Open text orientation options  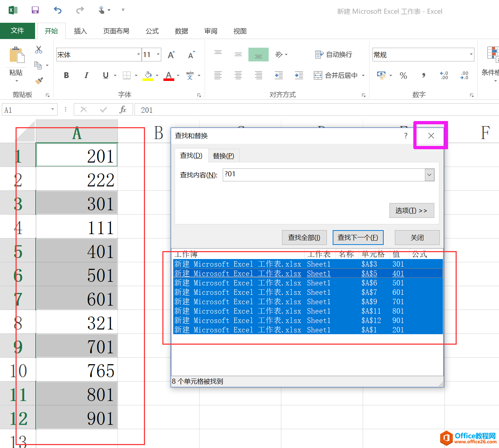click(281, 55)
